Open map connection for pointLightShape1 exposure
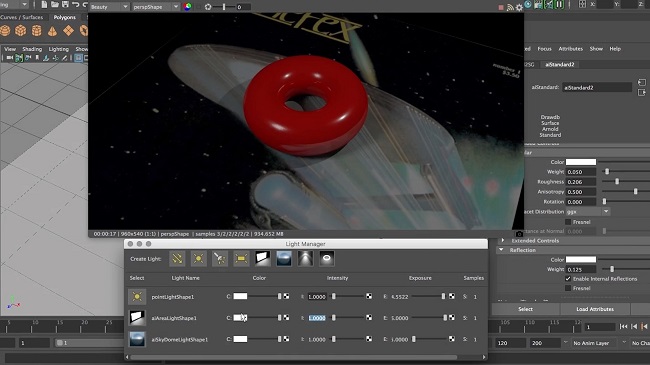This screenshot has width=650, height=365. point(452,296)
